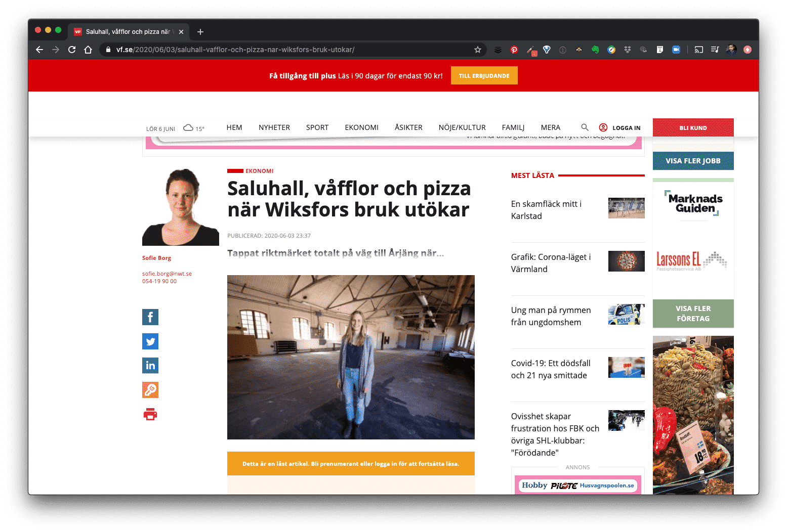Click VISA FLER FÖRETAG button
787x532 pixels.
693,314
